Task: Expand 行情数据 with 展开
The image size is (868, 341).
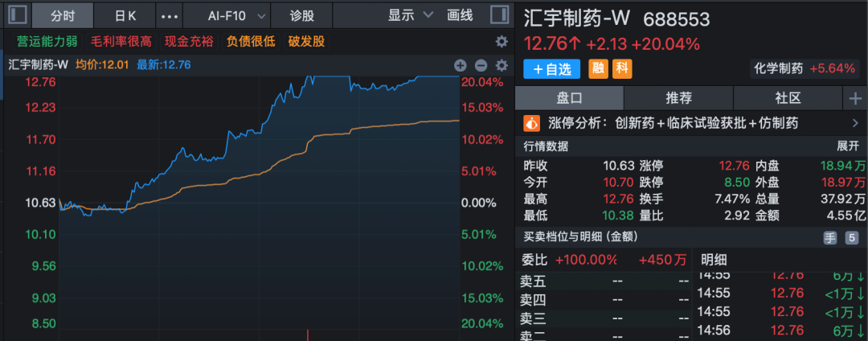Action: click(x=846, y=146)
